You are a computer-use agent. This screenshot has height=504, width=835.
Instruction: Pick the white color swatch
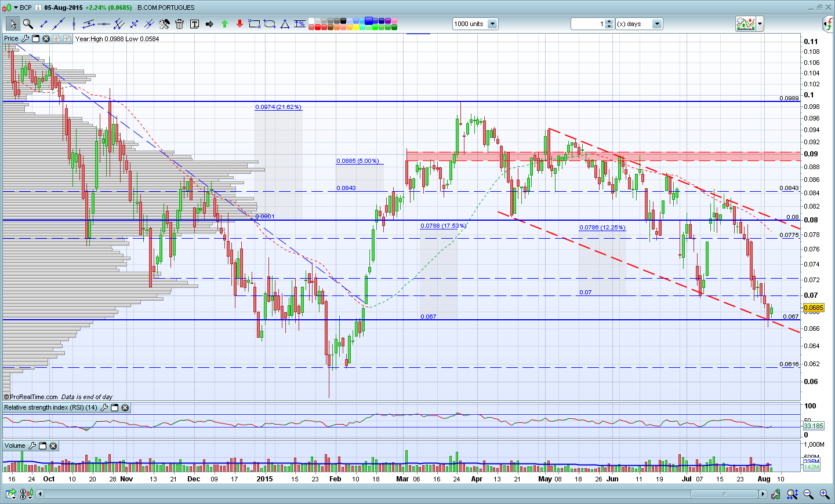tap(311, 21)
